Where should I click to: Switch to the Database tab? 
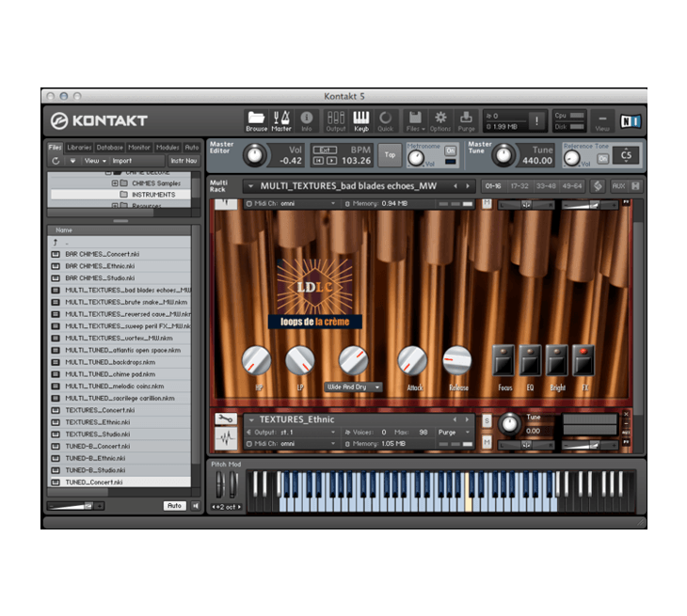click(109, 148)
